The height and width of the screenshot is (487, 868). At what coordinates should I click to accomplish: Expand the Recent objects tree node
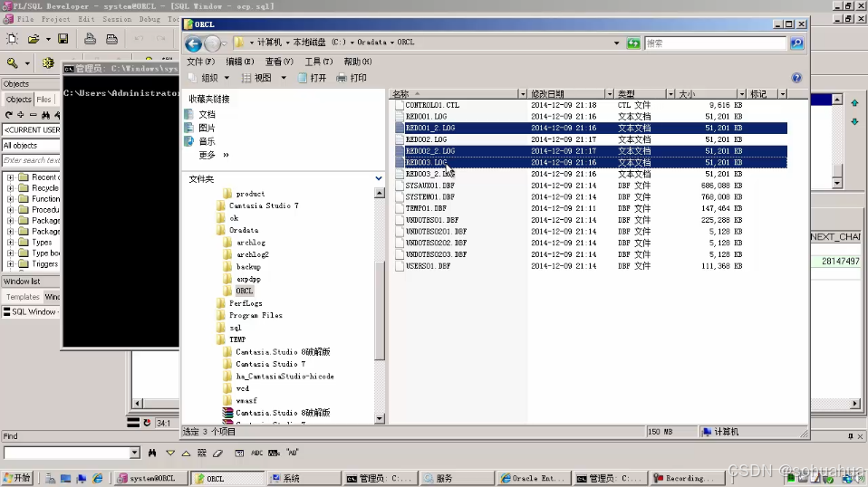click(10, 177)
